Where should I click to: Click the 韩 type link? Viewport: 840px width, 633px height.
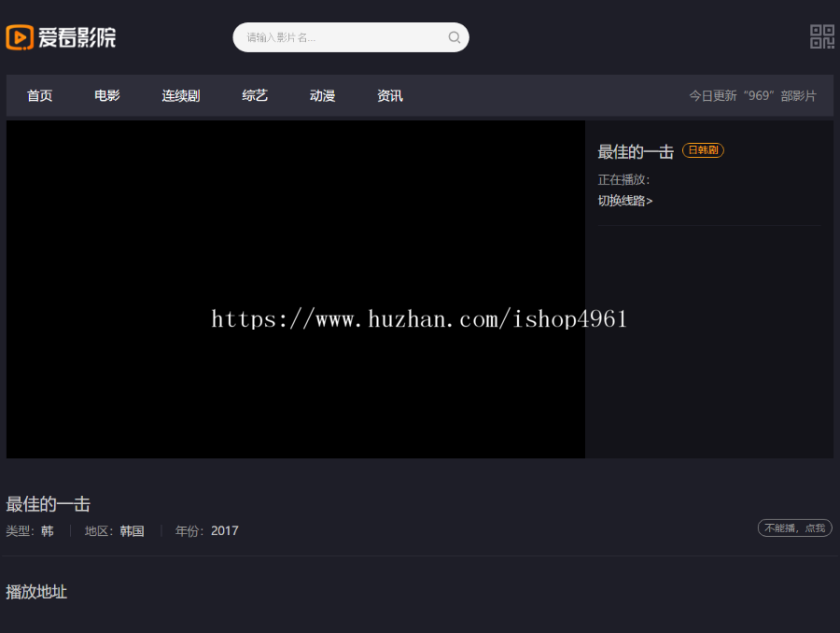pyautogui.click(x=47, y=530)
